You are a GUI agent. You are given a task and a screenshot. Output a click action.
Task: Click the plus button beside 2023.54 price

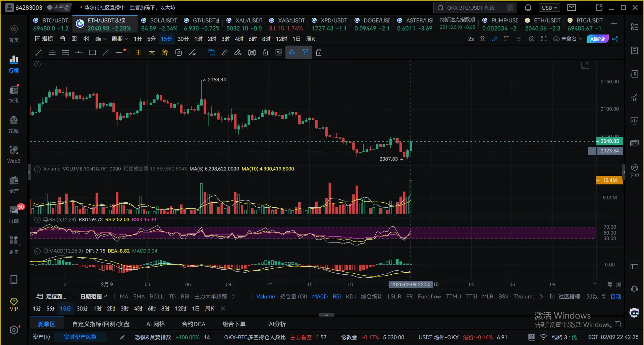tap(592, 151)
